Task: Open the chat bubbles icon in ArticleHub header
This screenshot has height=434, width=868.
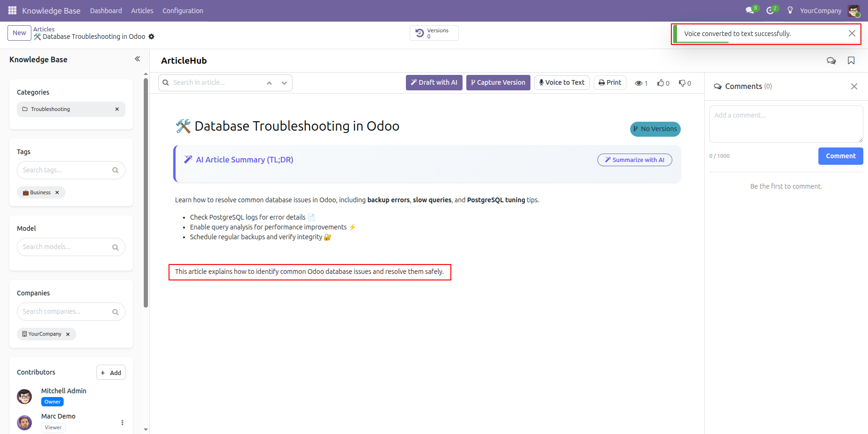Action: [831, 60]
